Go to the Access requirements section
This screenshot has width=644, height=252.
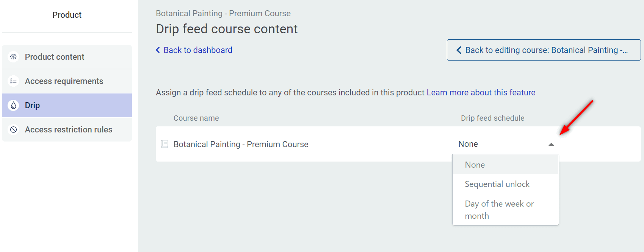coord(64,81)
